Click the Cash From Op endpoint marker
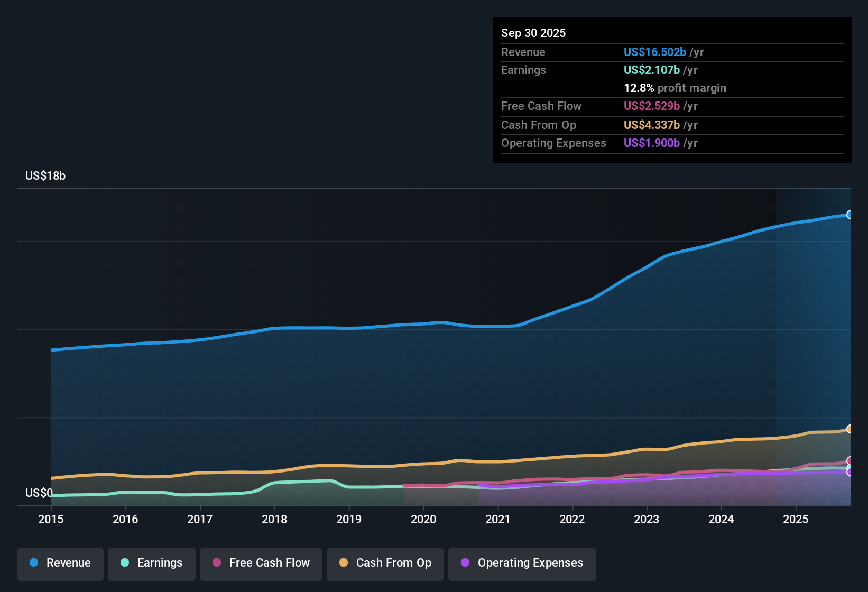The width and height of the screenshot is (868, 592). [850, 428]
